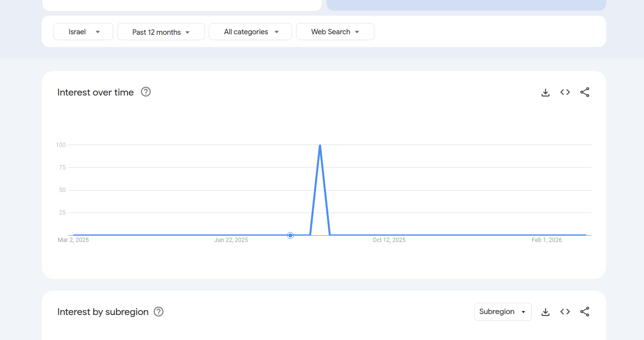Click the Oct 12, 2025 axis label
644x340 pixels.
click(x=389, y=240)
